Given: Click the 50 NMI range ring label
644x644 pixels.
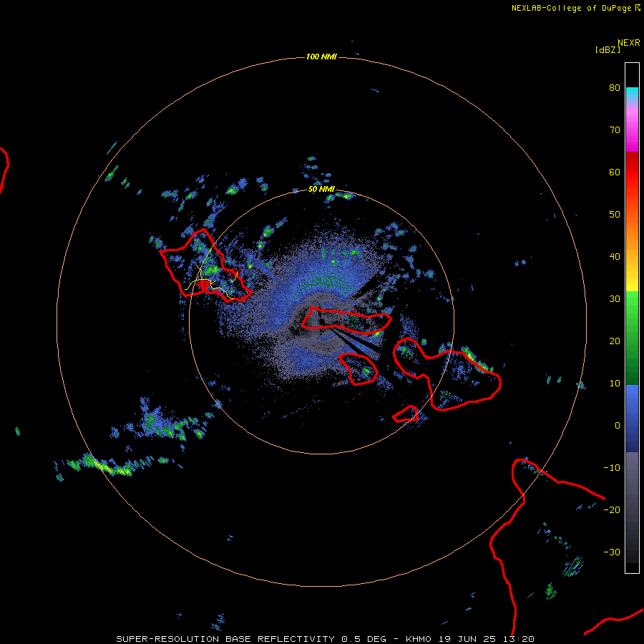Looking at the screenshot, I should coord(321,190).
